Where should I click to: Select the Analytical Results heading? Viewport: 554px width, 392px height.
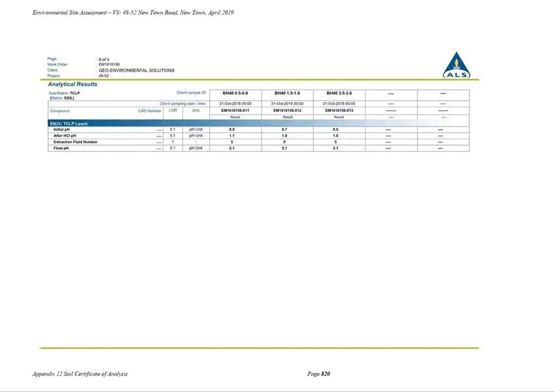pyautogui.click(x=72, y=84)
